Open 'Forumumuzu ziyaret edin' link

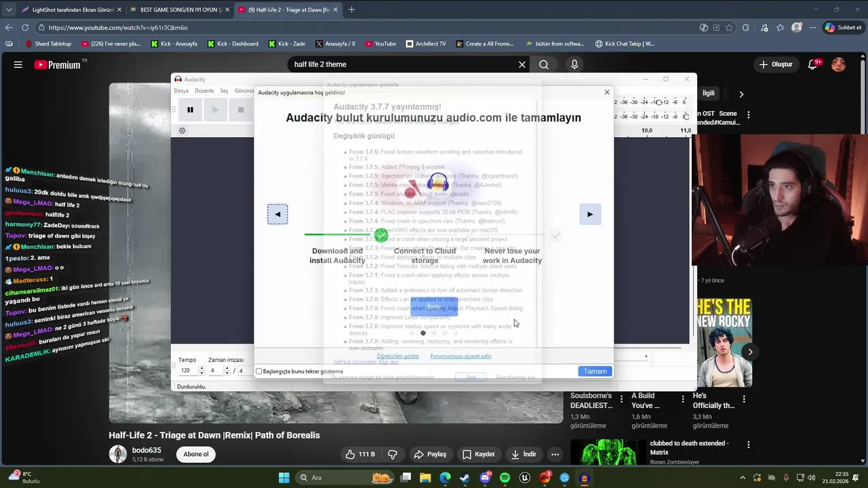[x=460, y=356]
